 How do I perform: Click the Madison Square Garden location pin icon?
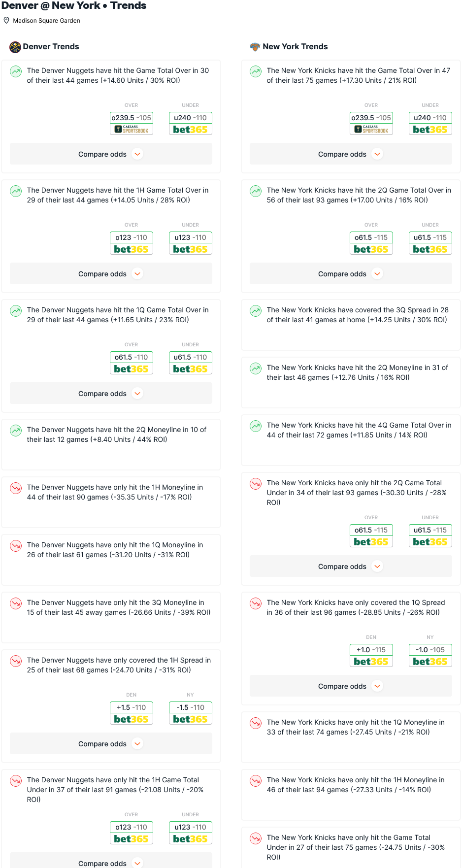click(6, 21)
